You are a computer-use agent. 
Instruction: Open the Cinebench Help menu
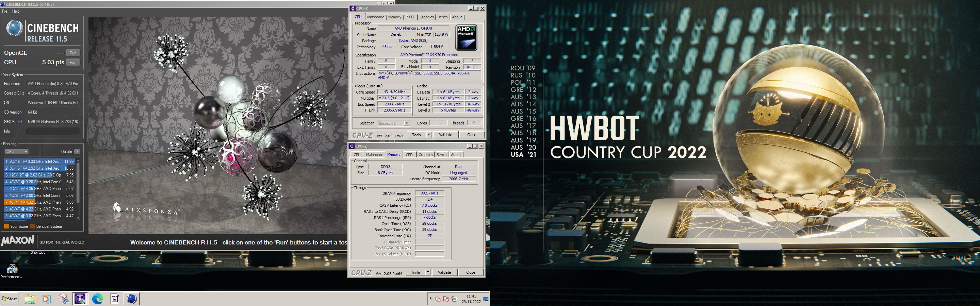16,12
